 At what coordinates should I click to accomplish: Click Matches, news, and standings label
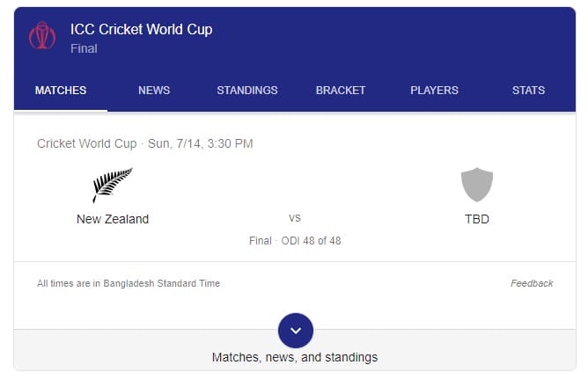tap(295, 357)
